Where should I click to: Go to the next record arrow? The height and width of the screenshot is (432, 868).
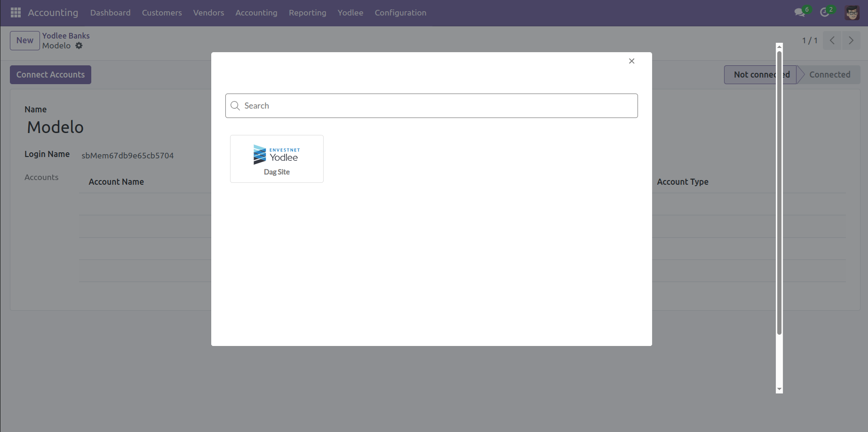pyautogui.click(x=851, y=40)
